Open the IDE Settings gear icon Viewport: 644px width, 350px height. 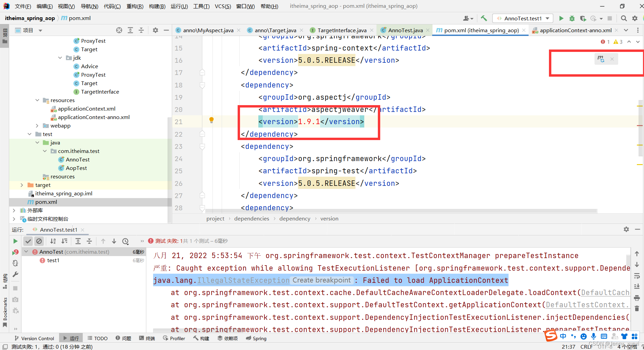tap(634, 18)
